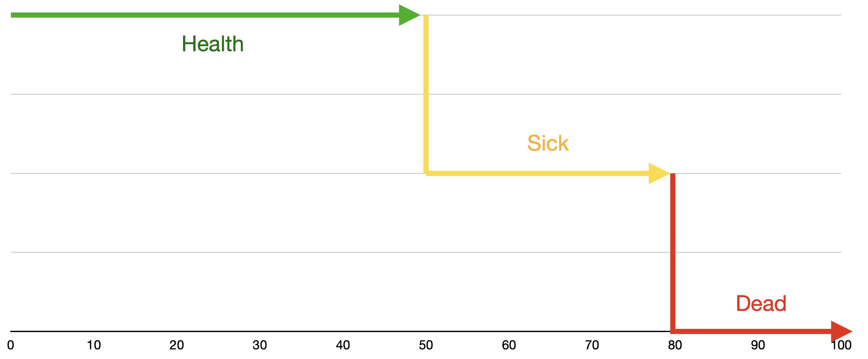This screenshot has width=868, height=359.
Task: Click the axis label 100
Action: [841, 345]
